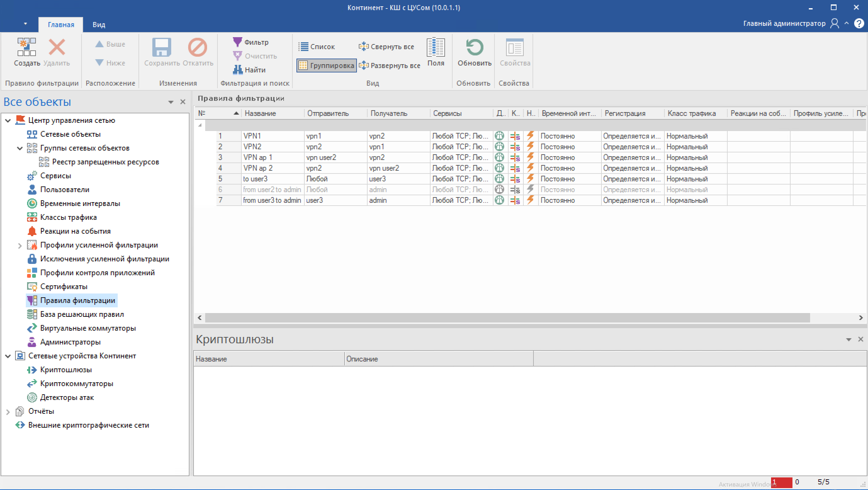Viewport: 868px width, 490px height.
Task: Toggle the lightning icon for rule 6
Action: pos(530,190)
